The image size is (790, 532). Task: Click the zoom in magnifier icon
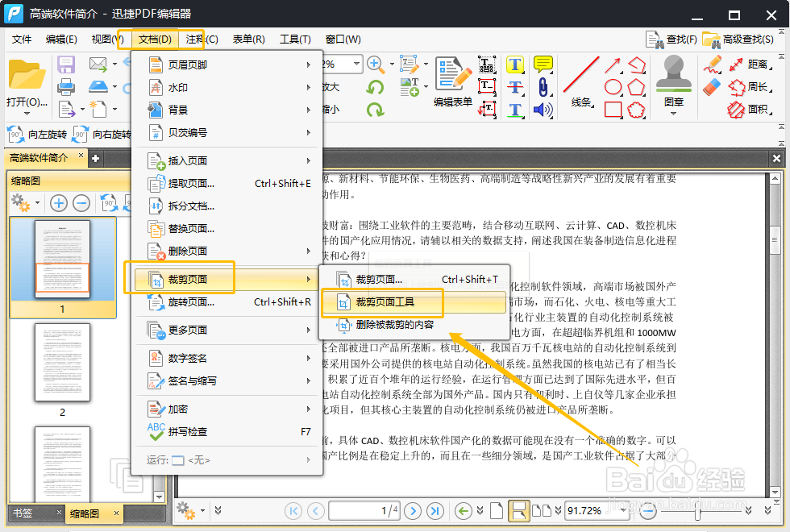click(x=375, y=64)
